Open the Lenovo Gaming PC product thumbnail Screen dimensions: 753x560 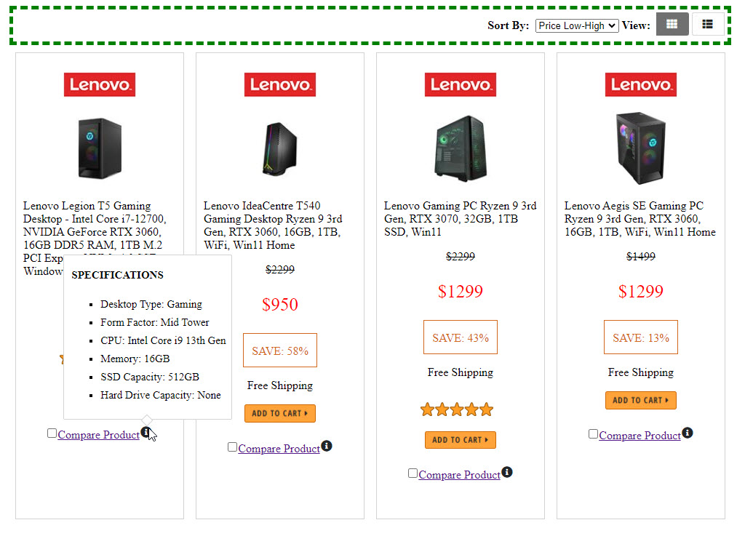(x=461, y=149)
